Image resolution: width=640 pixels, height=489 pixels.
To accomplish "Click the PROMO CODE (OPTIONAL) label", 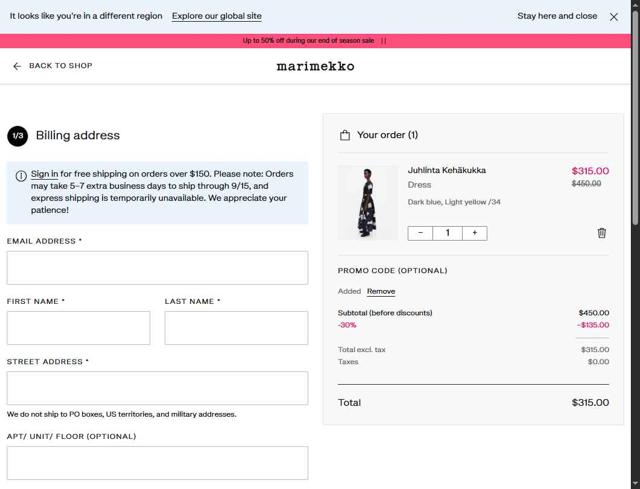I will point(393,271).
